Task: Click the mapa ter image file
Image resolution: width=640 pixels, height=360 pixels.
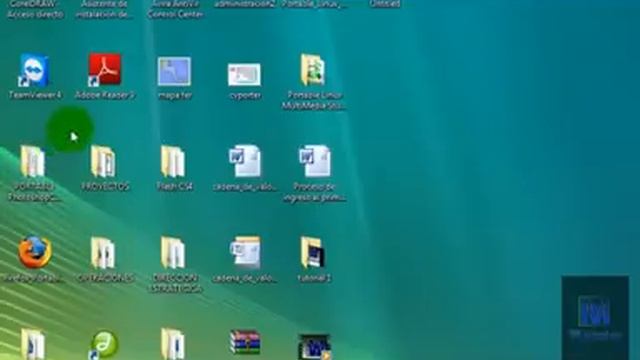Action: (x=174, y=71)
